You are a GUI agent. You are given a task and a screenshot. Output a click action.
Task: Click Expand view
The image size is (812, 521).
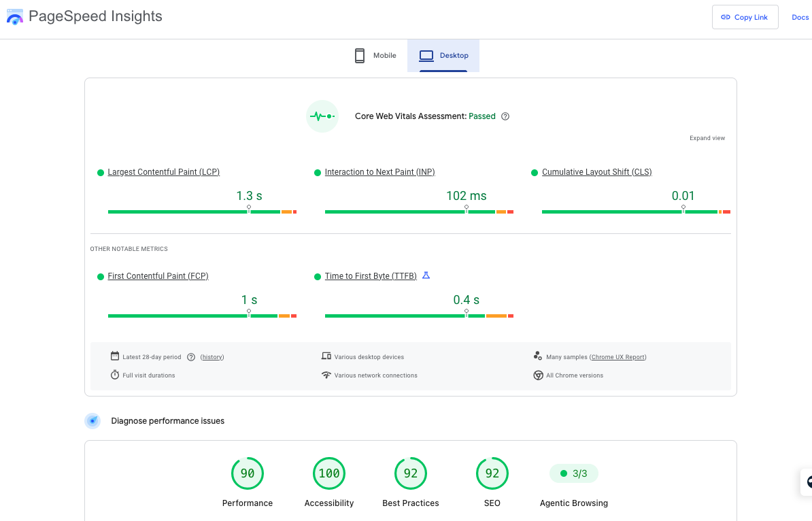pyautogui.click(x=707, y=138)
